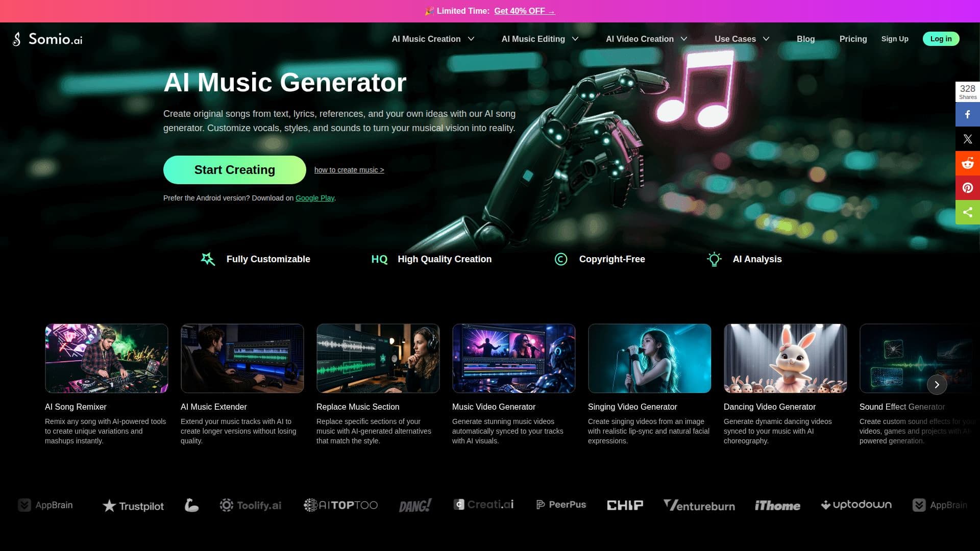Image resolution: width=980 pixels, height=551 pixels.
Task: Advance carousel with the right arrow
Action: [x=937, y=385]
